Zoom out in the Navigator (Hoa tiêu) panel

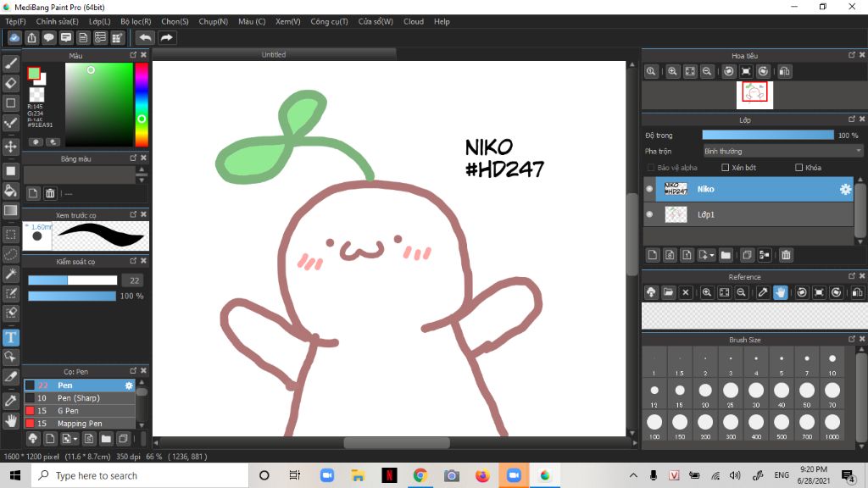point(707,71)
